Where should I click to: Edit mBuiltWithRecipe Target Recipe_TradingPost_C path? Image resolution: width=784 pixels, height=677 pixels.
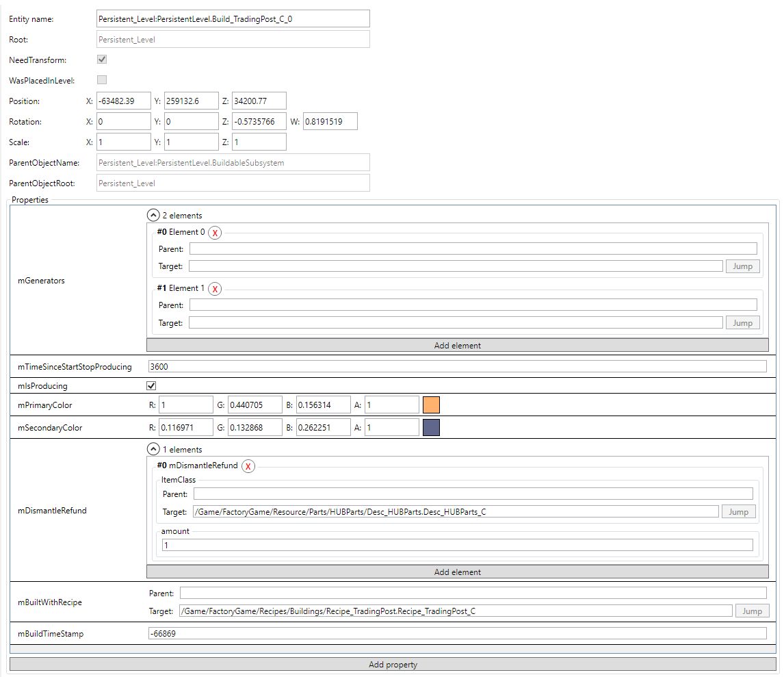click(456, 611)
